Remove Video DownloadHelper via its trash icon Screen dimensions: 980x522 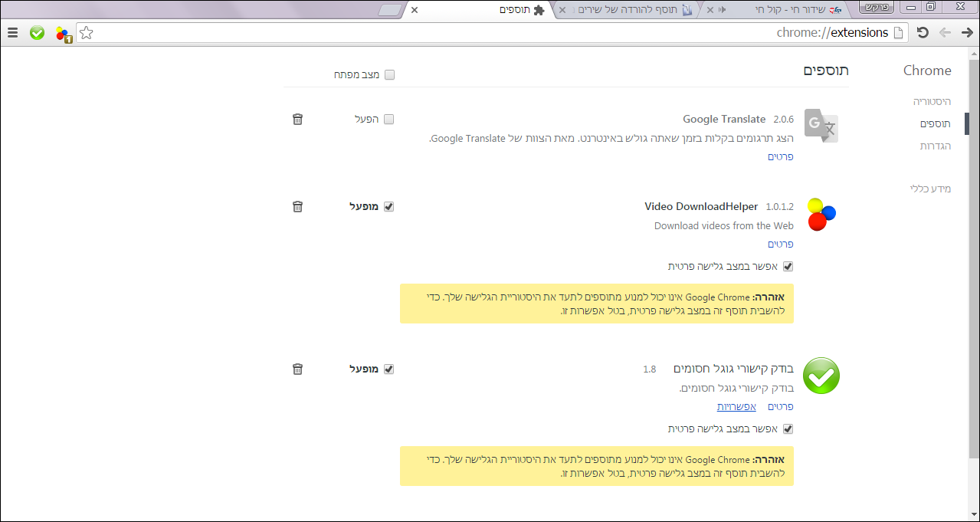[x=298, y=207]
